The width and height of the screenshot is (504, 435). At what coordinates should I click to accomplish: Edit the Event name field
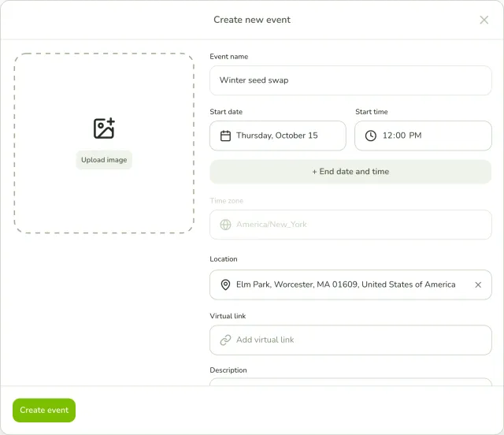pyautogui.click(x=350, y=80)
